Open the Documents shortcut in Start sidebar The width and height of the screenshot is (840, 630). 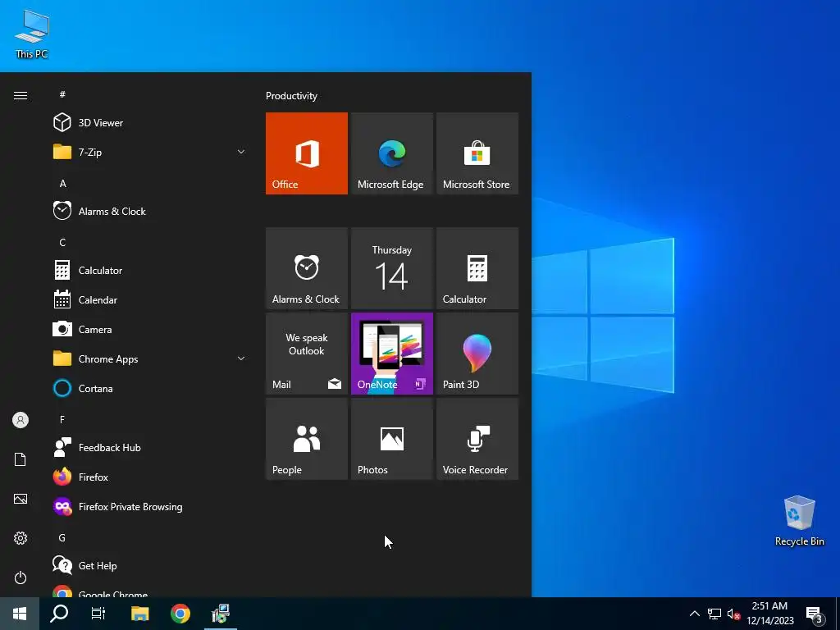pos(21,459)
